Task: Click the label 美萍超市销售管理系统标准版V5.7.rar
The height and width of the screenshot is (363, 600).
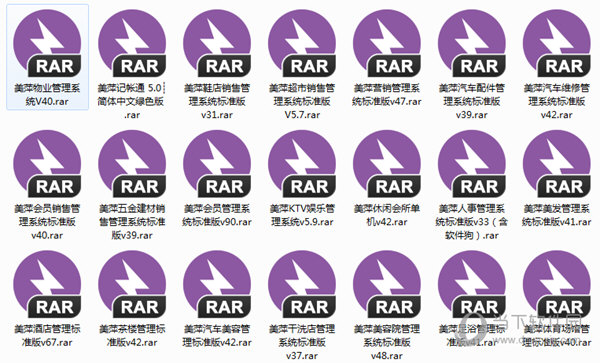Action: (x=302, y=101)
